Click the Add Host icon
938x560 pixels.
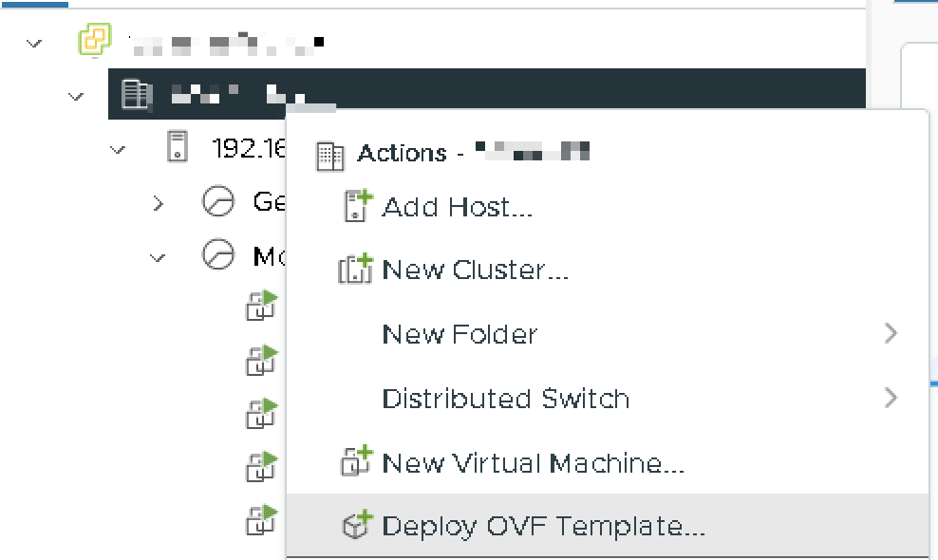pyautogui.click(x=356, y=206)
